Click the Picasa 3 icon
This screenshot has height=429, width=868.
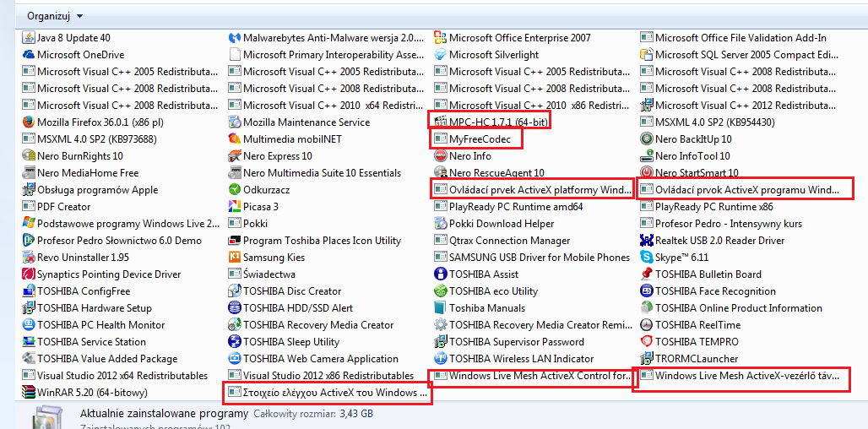(235, 206)
